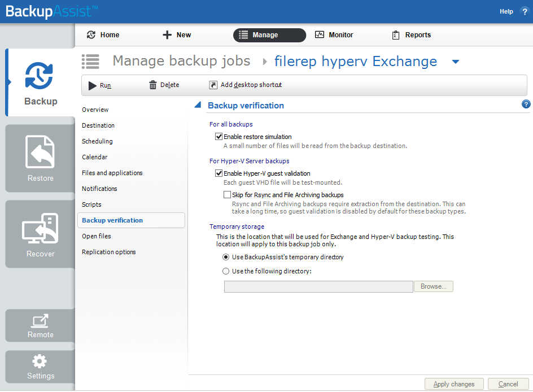Click the filerep hyperv Exchange job title
533x392 pixels.
click(x=356, y=62)
